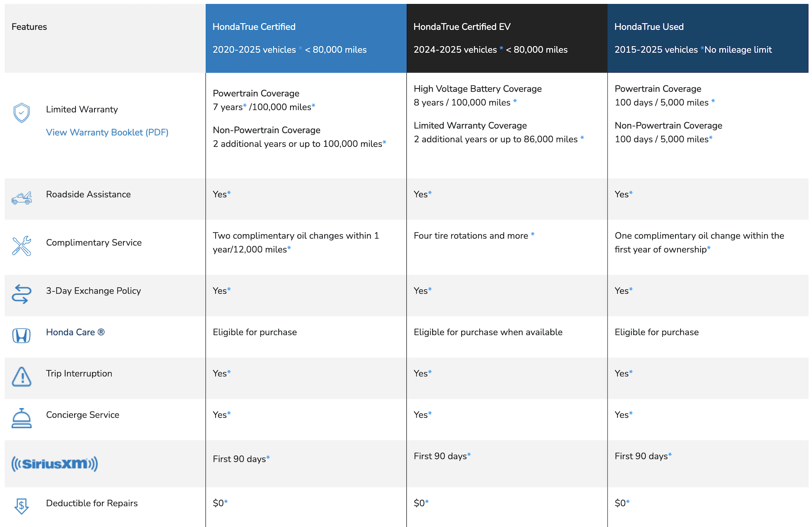Click the Roadside Assistance tow truck icon
Viewport: 812px width, 527px height.
21,198
